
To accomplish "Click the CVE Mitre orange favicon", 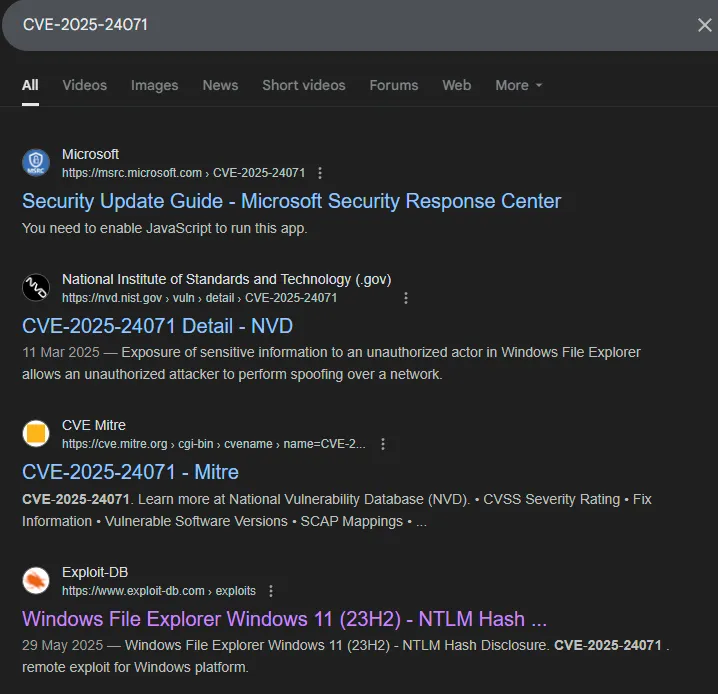I will (x=36, y=434).
